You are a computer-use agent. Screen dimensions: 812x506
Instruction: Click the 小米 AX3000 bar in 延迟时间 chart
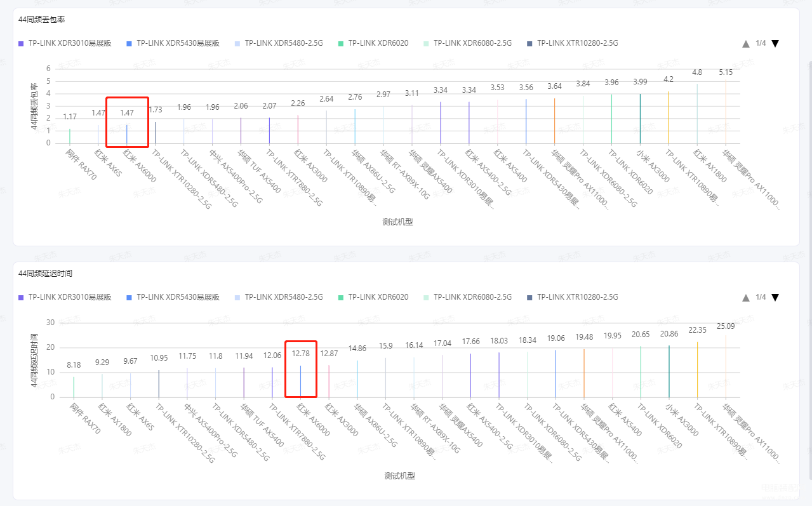(x=669, y=371)
